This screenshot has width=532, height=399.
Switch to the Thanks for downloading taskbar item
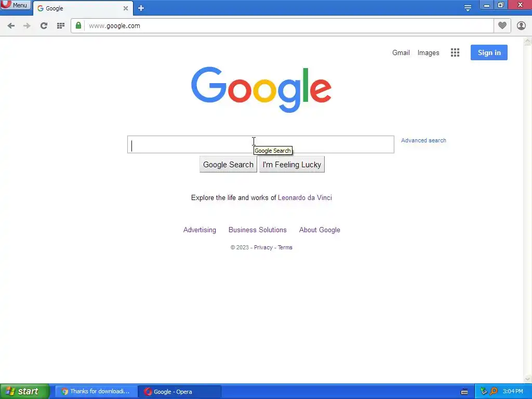pyautogui.click(x=96, y=392)
